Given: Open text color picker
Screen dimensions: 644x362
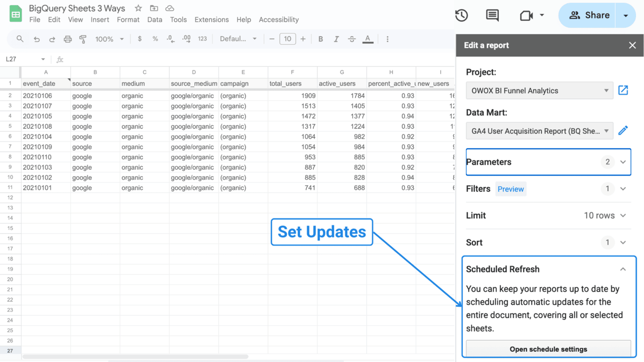Looking at the screenshot, I should coord(368,39).
